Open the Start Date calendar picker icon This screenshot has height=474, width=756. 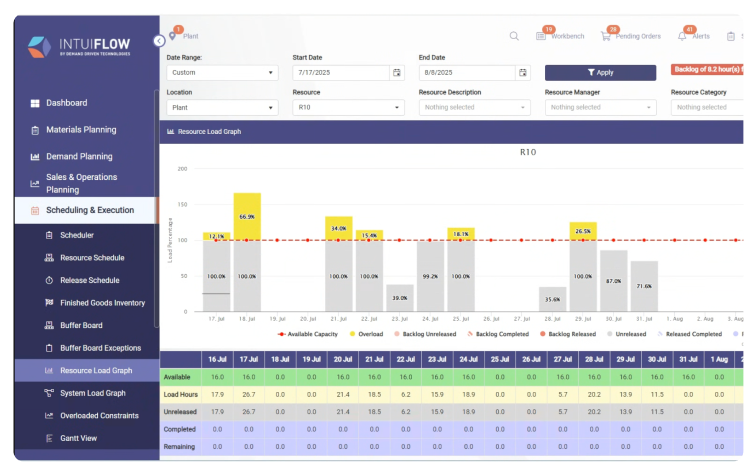(x=397, y=73)
